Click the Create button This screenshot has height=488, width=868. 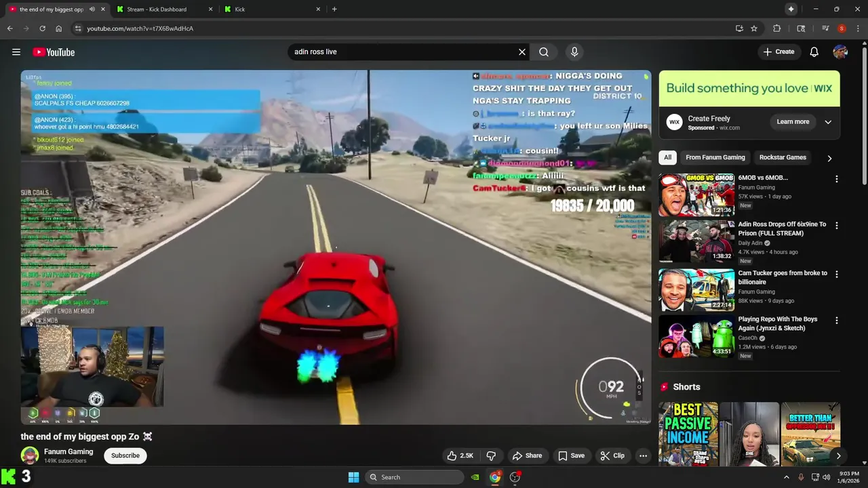tap(778, 52)
